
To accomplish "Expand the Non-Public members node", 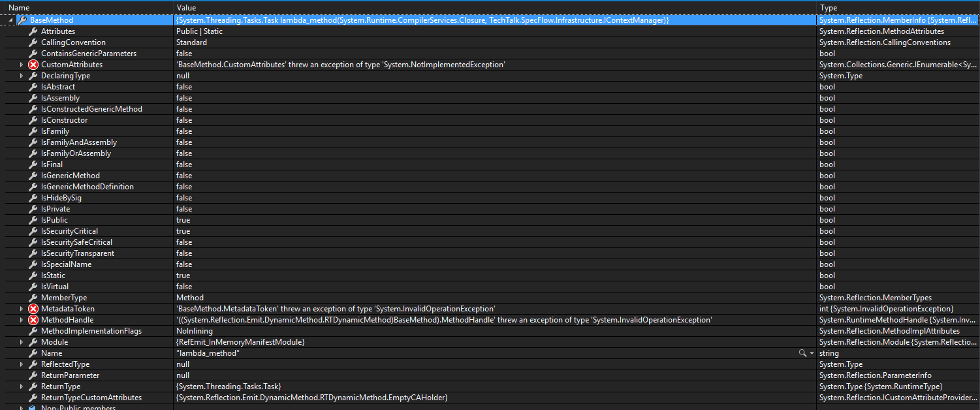I will click(x=22, y=408).
